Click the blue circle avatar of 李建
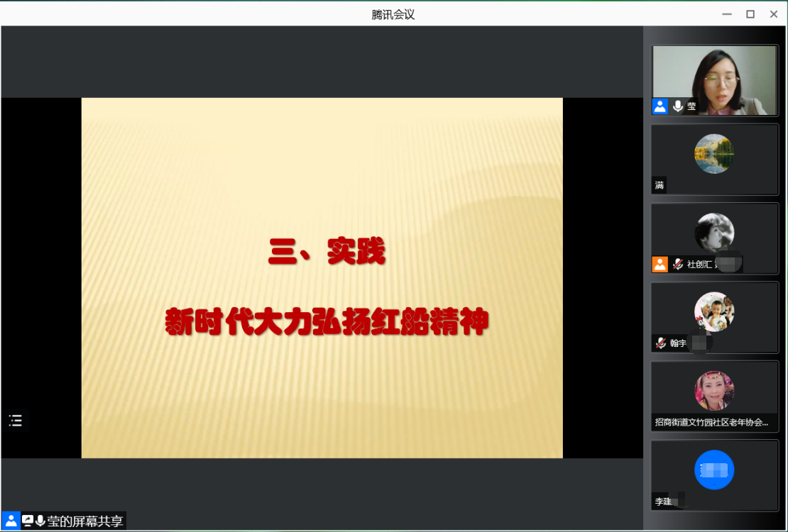Viewport: 788px width, 532px height. [714, 470]
